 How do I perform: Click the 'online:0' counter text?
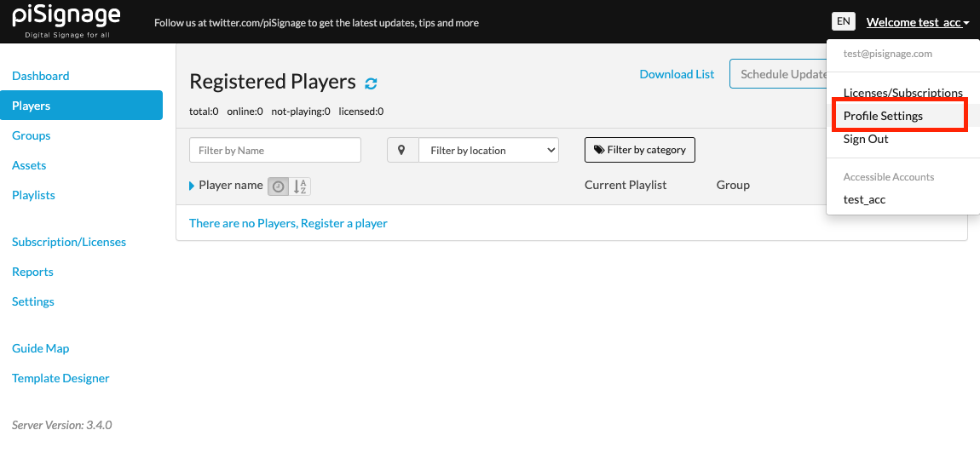pyautogui.click(x=245, y=112)
